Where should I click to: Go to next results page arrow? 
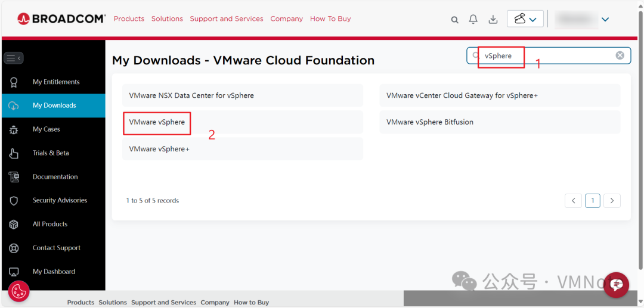pos(612,201)
